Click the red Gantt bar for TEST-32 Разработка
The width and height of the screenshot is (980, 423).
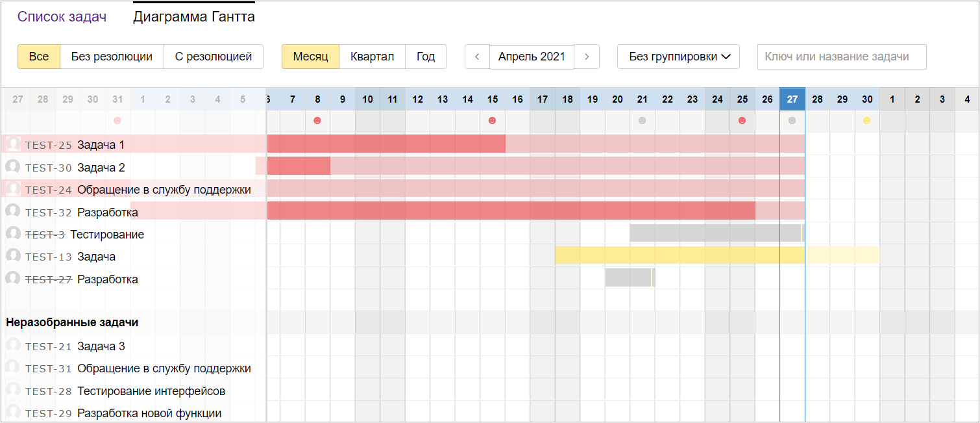pos(511,211)
